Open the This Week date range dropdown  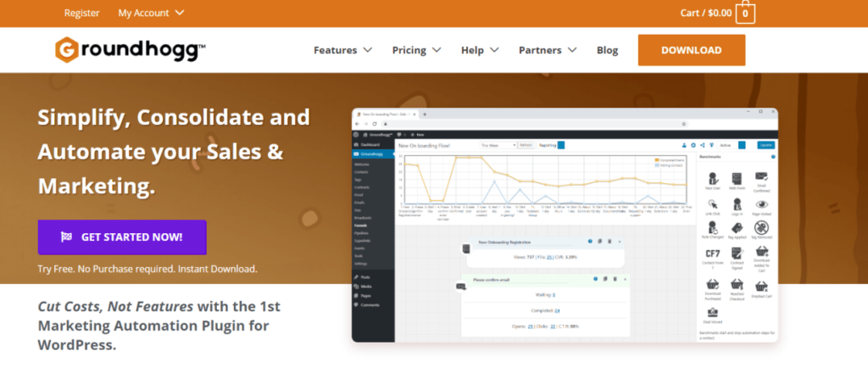point(497,145)
